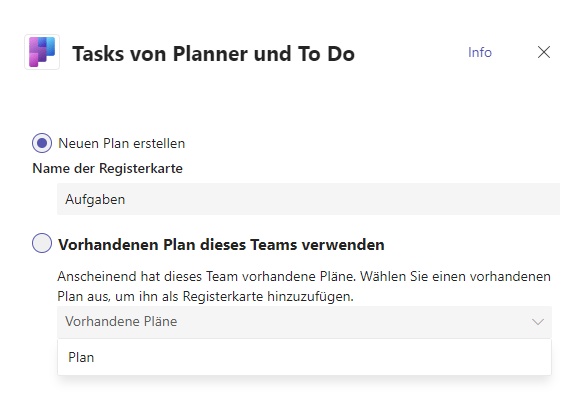570x394 pixels.
Task: Focus the Aufgaben tab name field
Action: tap(308, 199)
